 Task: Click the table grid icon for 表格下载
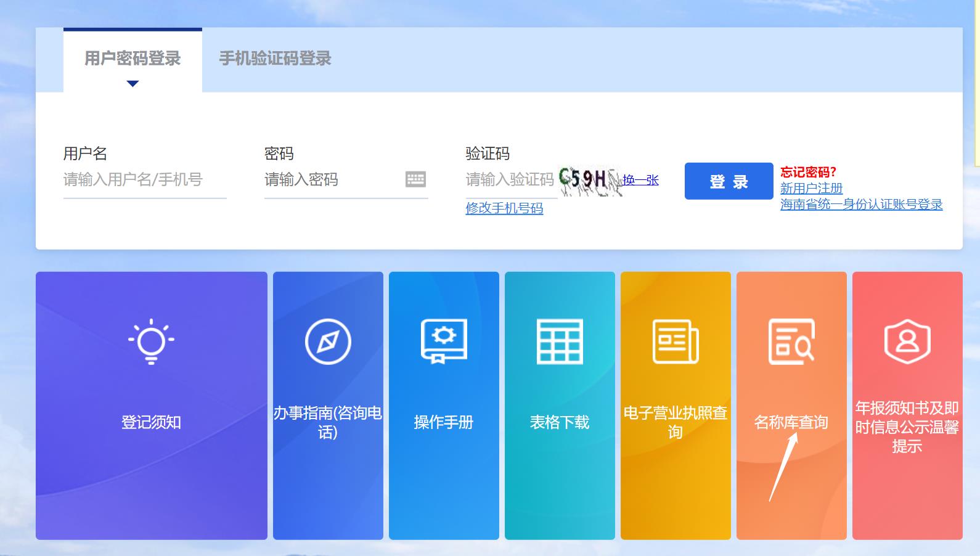(x=560, y=341)
